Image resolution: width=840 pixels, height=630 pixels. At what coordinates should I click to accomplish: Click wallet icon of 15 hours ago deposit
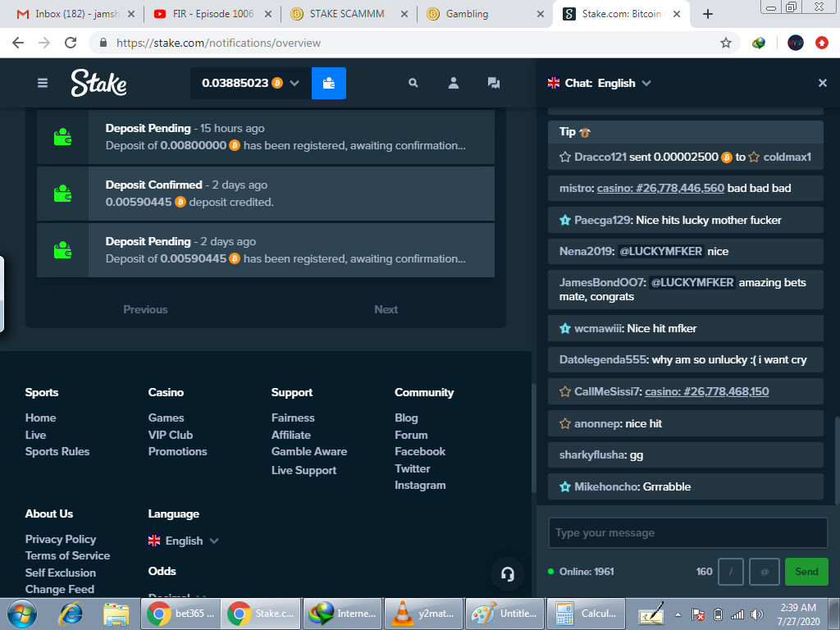(x=62, y=137)
